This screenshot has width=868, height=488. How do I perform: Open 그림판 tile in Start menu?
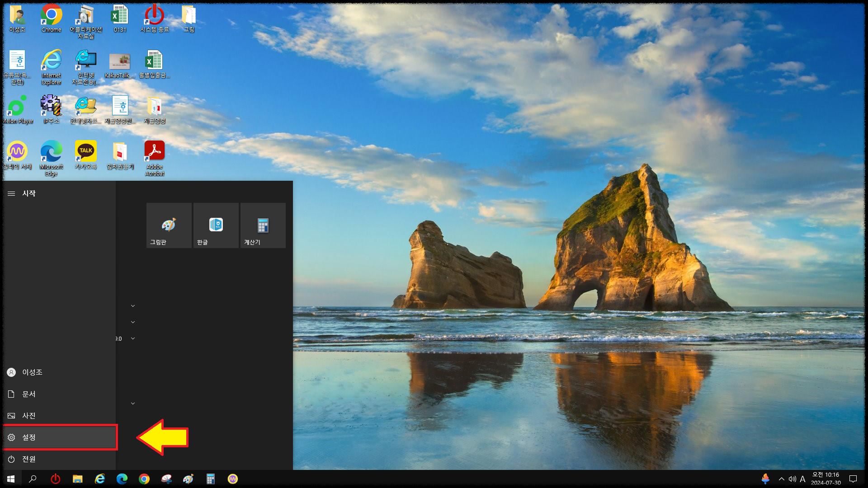tap(169, 225)
